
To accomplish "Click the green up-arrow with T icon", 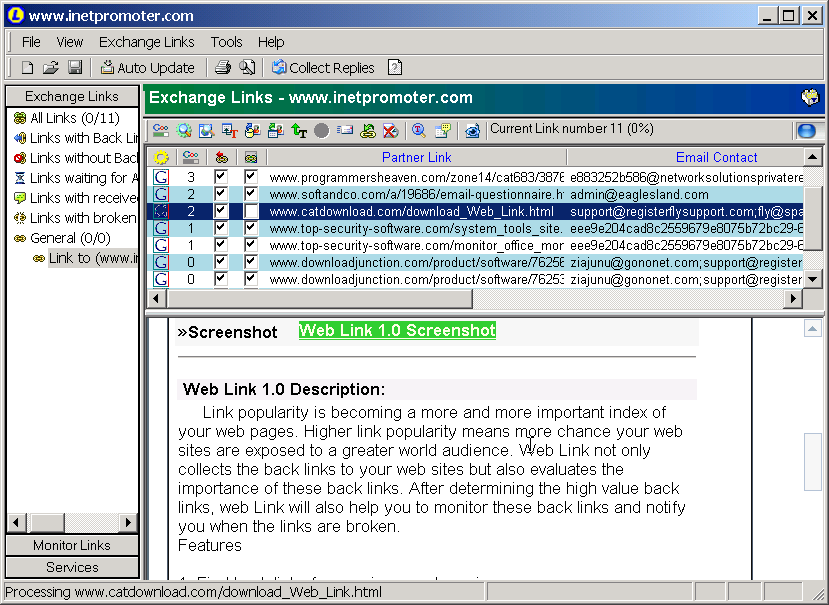I will [x=299, y=130].
